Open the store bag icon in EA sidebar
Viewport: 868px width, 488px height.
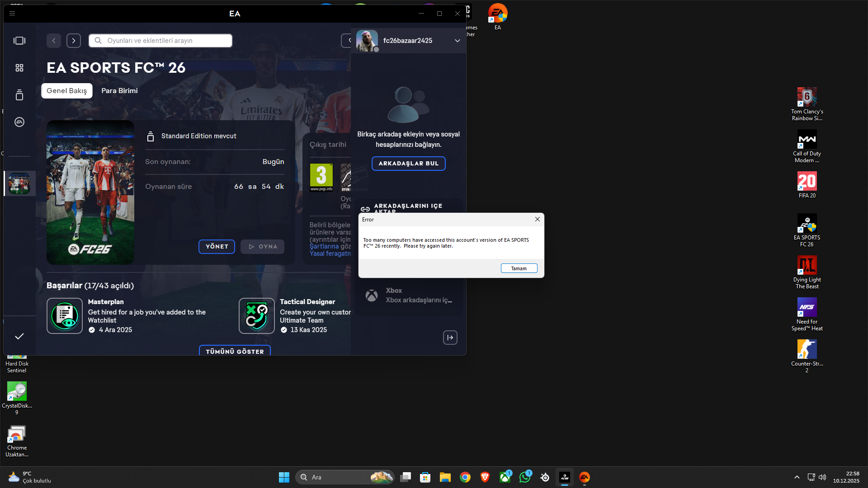coord(19,95)
